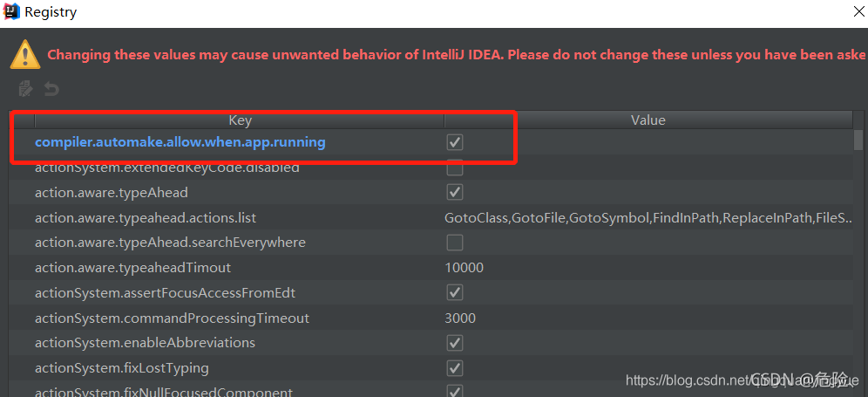Select actionSystem.commandProcessingTimeout key
The image size is (868, 397).
(x=173, y=318)
